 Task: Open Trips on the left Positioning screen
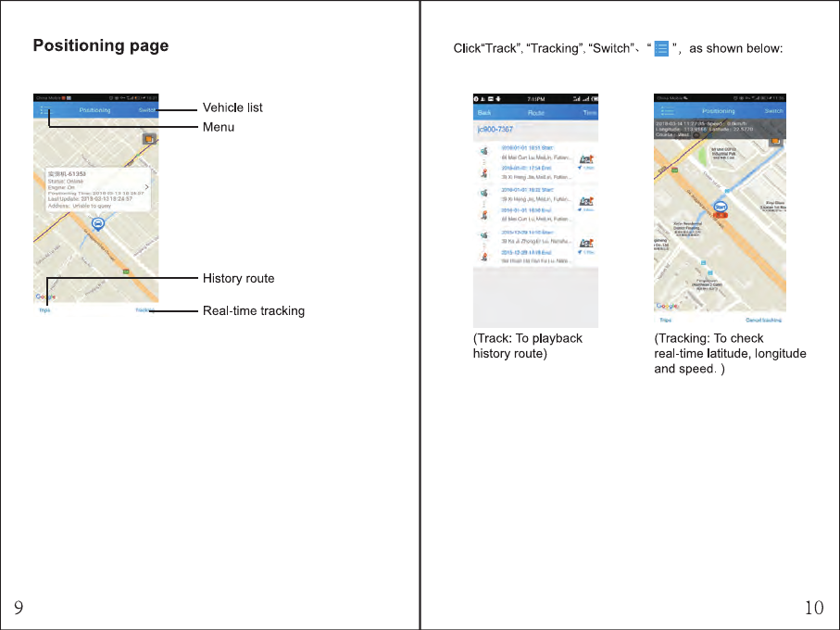[44, 310]
